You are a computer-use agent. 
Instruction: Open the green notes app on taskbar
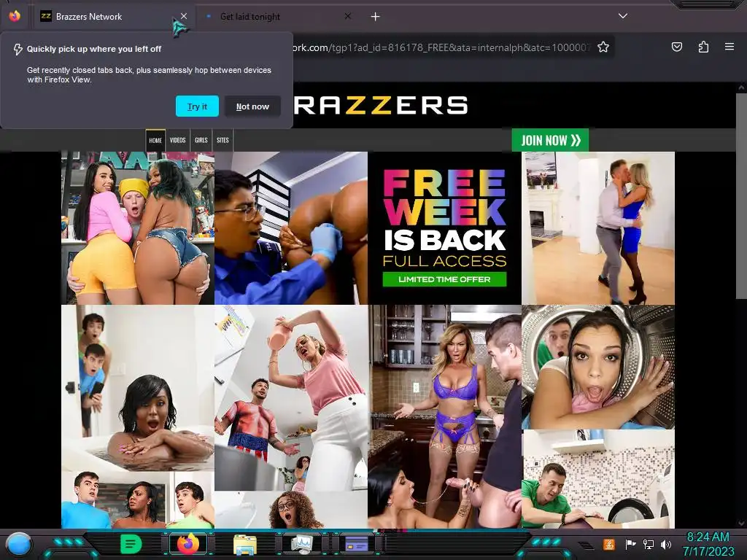point(131,544)
